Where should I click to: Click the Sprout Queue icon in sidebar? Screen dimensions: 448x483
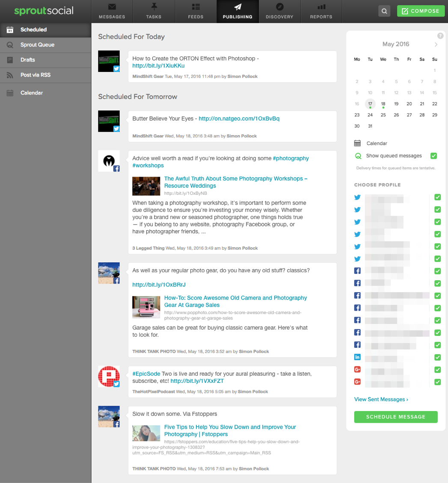10,45
